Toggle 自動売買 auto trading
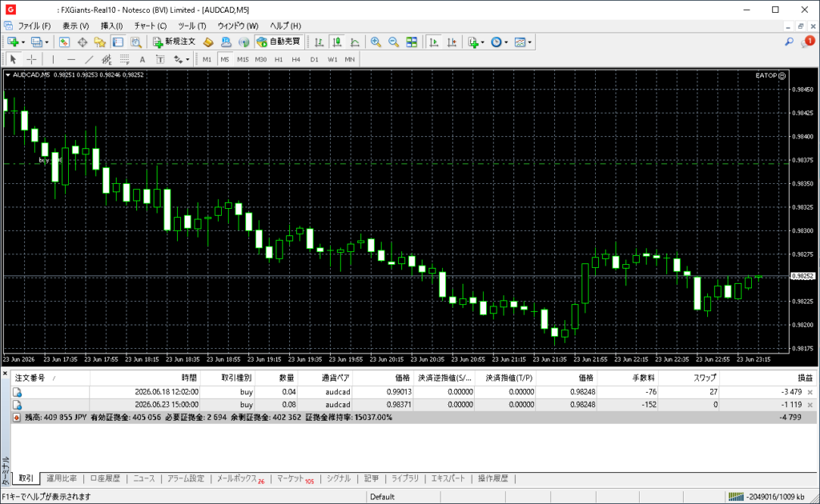Image resolution: width=820 pixels, height=504 pixels. click(x=279, y=42)
